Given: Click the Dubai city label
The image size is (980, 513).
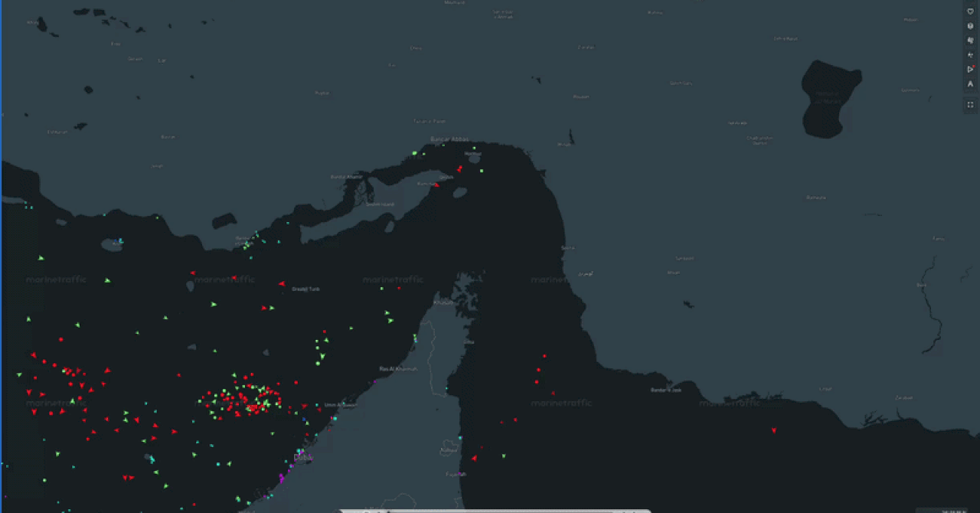Looking at the screenshot, I should pyautogui.click(x=304, y=458).
